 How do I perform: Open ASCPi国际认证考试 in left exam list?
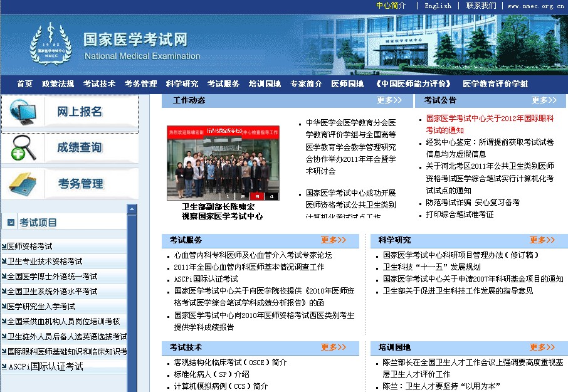coord(46,366)
